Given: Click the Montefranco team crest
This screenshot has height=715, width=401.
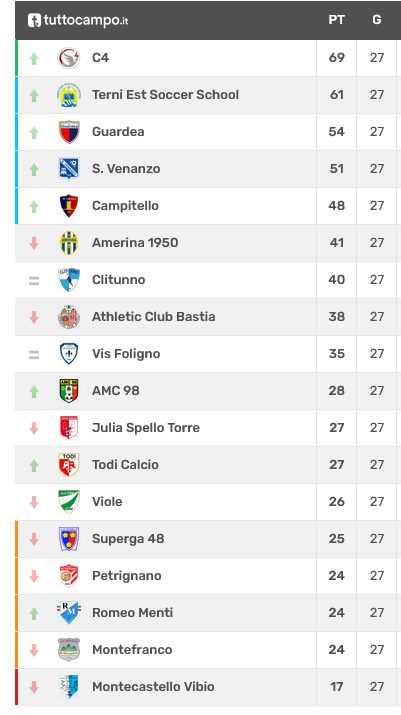Looking at the screenshot, I should coord(69,649).
